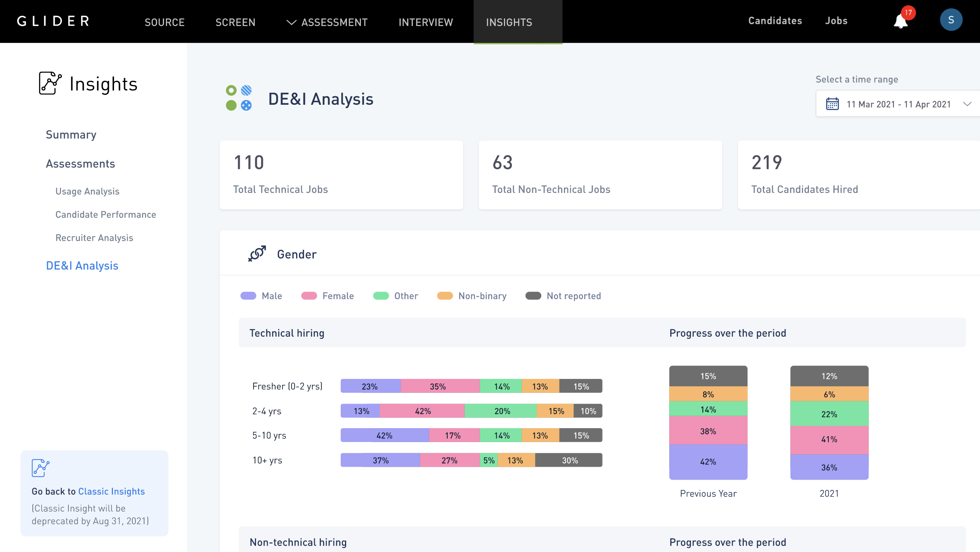Click the Female color swatch in the legend
Viewport: 980px width, 552px height.
tap(309, 295)
